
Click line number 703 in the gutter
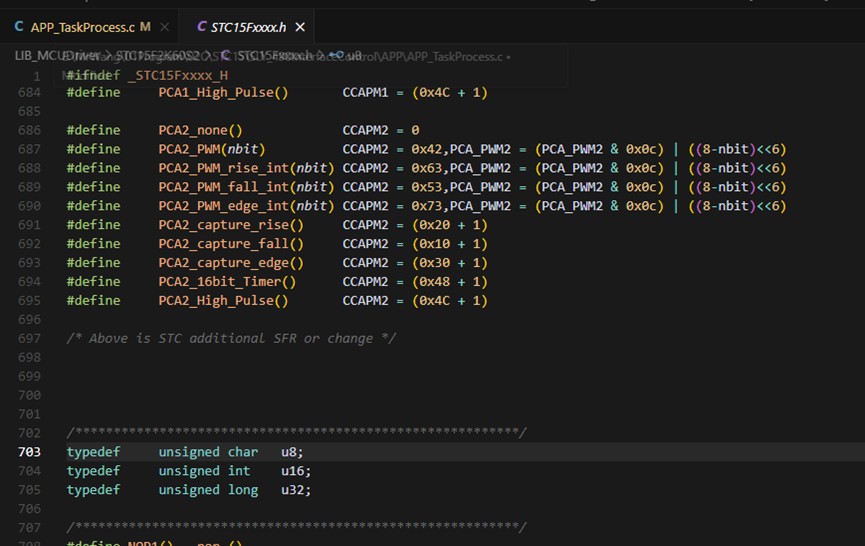[x=29, y=452]
